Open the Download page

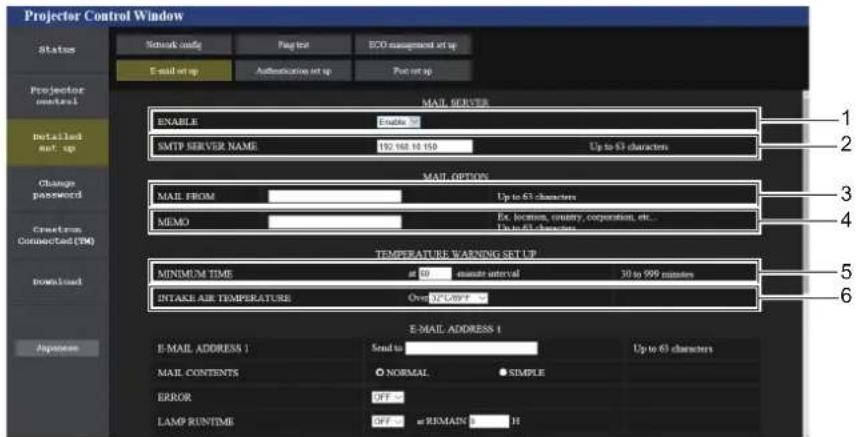(x=57, y=282)
